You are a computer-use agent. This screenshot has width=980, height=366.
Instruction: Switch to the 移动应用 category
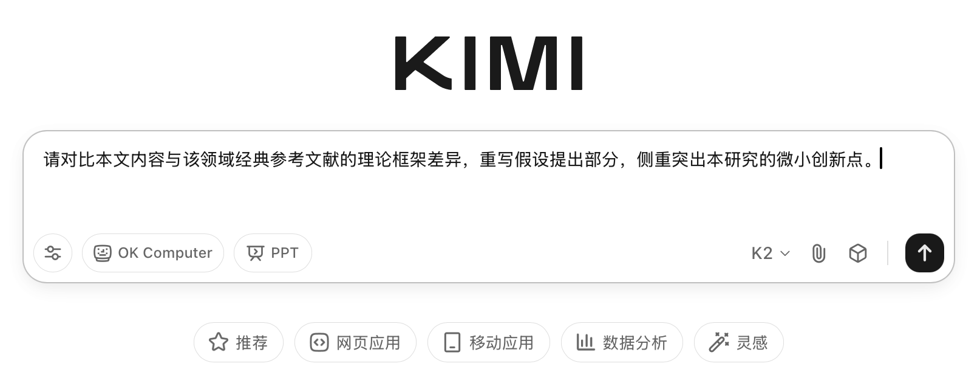tap(489, 342)
